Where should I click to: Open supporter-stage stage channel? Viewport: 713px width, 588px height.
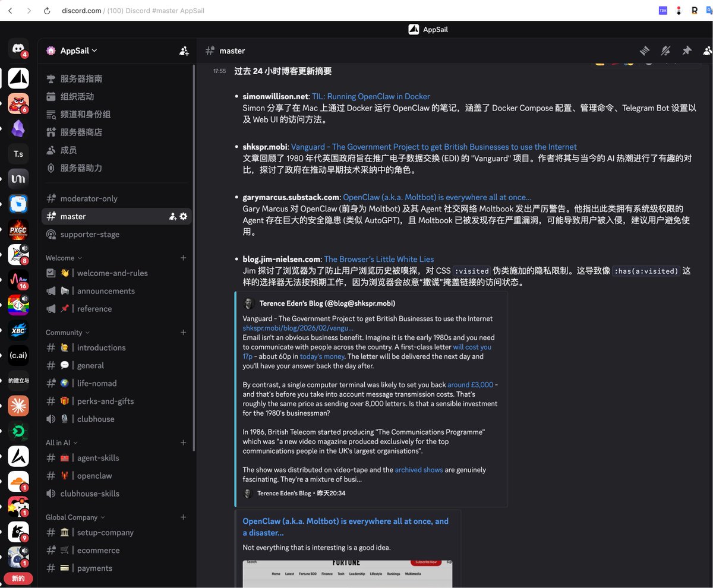tap(116, 234)
